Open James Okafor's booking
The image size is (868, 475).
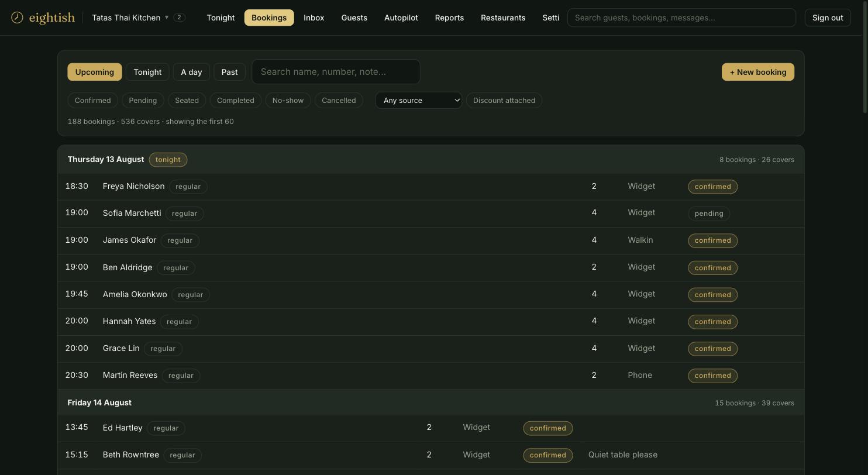click(x=431, y=240)
